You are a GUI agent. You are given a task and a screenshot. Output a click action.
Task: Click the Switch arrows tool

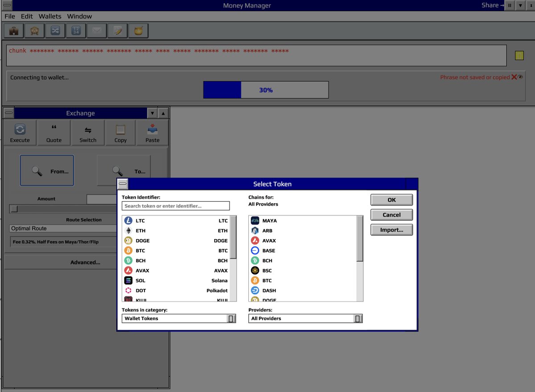(88, 133)
